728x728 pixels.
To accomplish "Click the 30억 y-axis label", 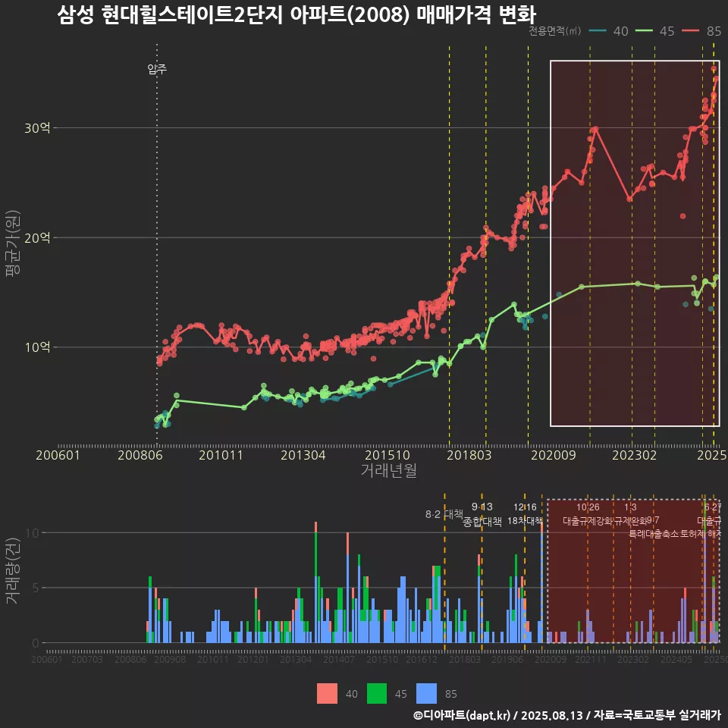I will 37,127.
